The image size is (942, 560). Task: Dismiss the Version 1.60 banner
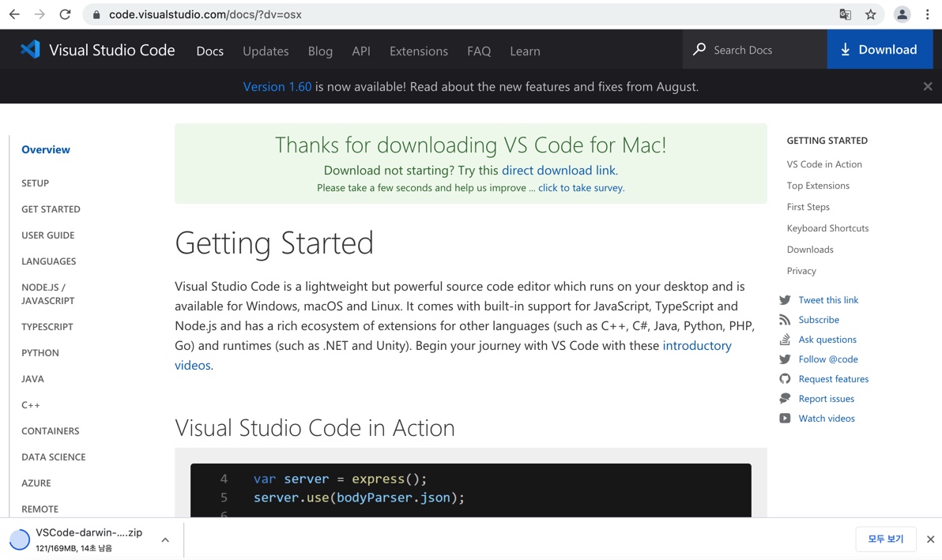(928, 86)
